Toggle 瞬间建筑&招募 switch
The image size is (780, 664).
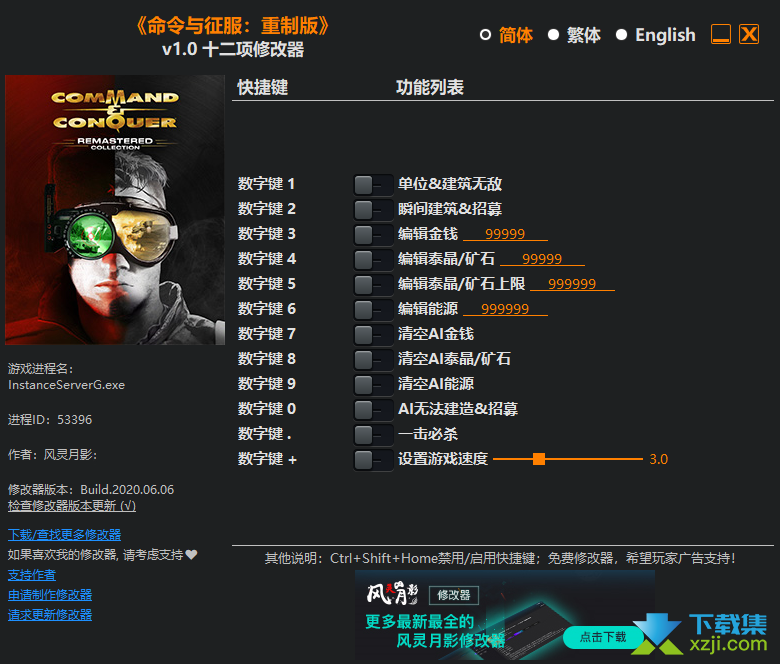click(373, 209)
